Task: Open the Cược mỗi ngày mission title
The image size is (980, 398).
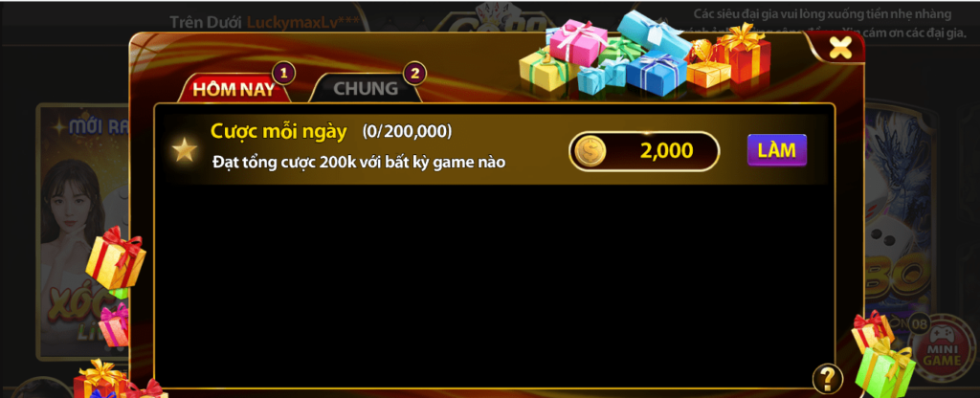Action: [278, 131]
